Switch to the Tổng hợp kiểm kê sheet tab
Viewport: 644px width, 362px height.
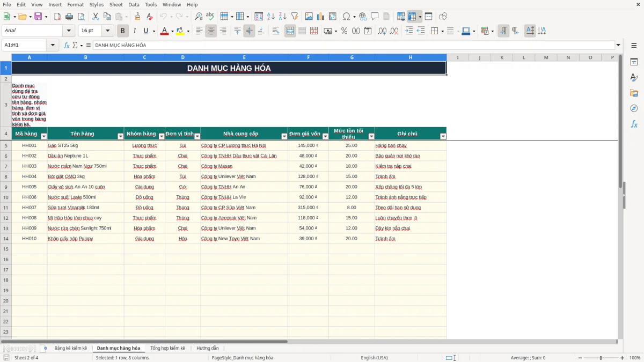coord(167,349)
